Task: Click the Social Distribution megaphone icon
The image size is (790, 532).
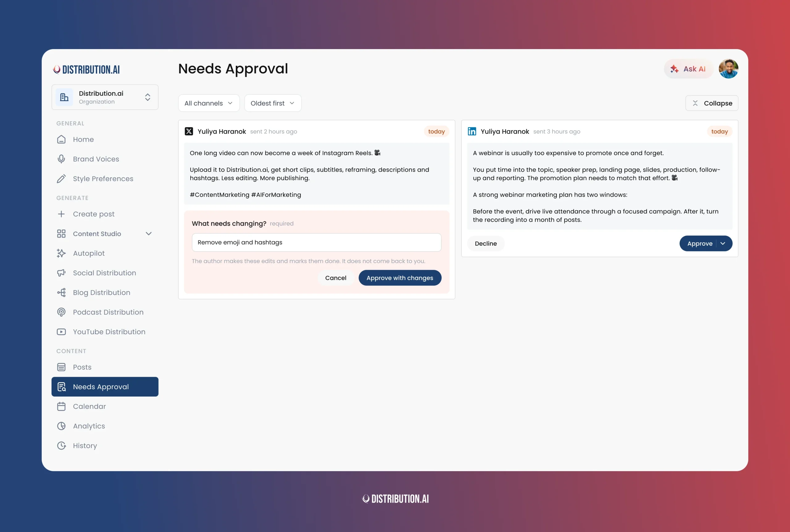Action: click(x=61, y=273)
